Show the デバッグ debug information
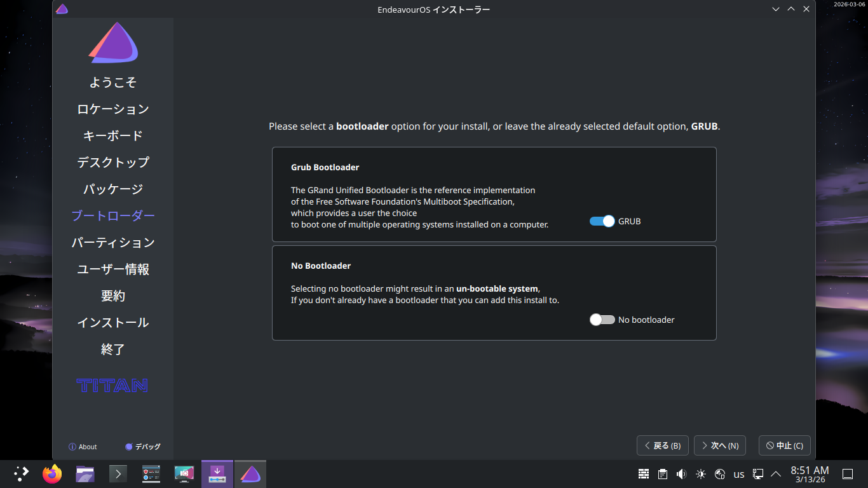Image resolution: width=868 pixels, height=488 pixels. 143,447
